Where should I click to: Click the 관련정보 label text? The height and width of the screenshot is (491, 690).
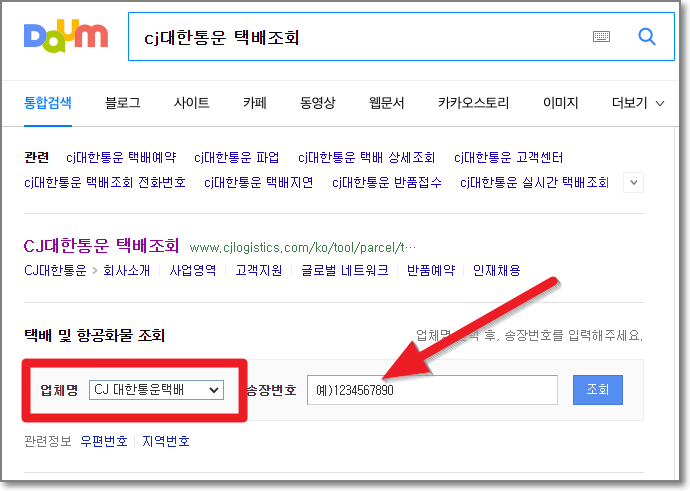48,441
